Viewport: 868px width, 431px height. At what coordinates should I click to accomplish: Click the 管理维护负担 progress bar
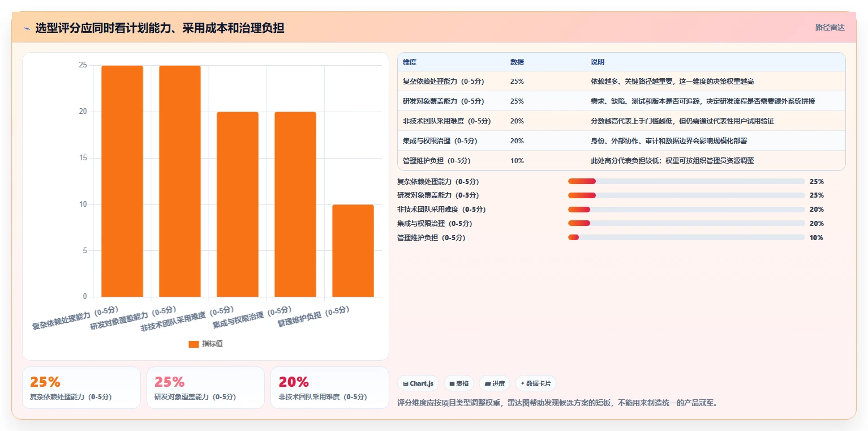coord(686,237)
